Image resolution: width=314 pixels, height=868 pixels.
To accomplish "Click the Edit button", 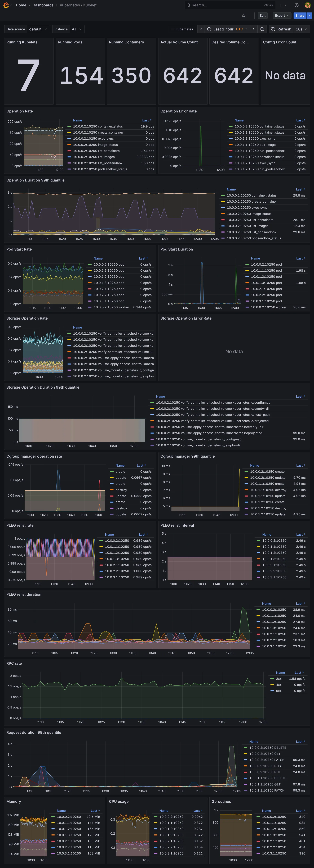I will pyautogui.click(x=262, y=16).
